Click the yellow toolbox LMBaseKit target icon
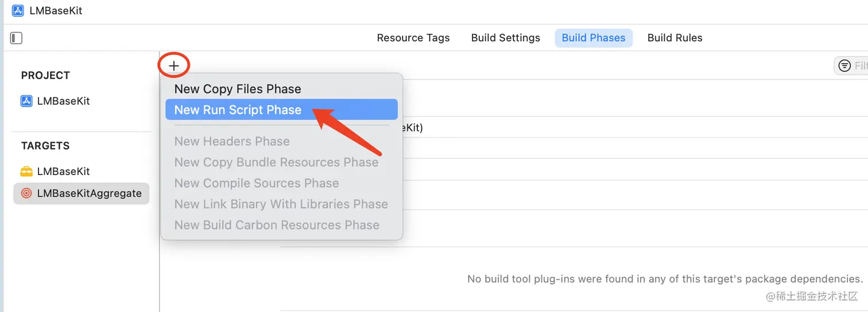 26,171
